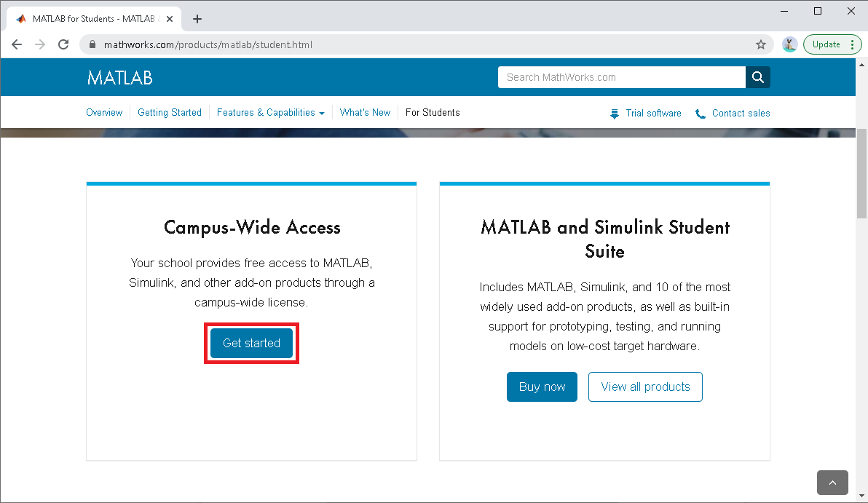Go to Getting Started section
Screen dimensions: 868x503
tap(169, 113)
